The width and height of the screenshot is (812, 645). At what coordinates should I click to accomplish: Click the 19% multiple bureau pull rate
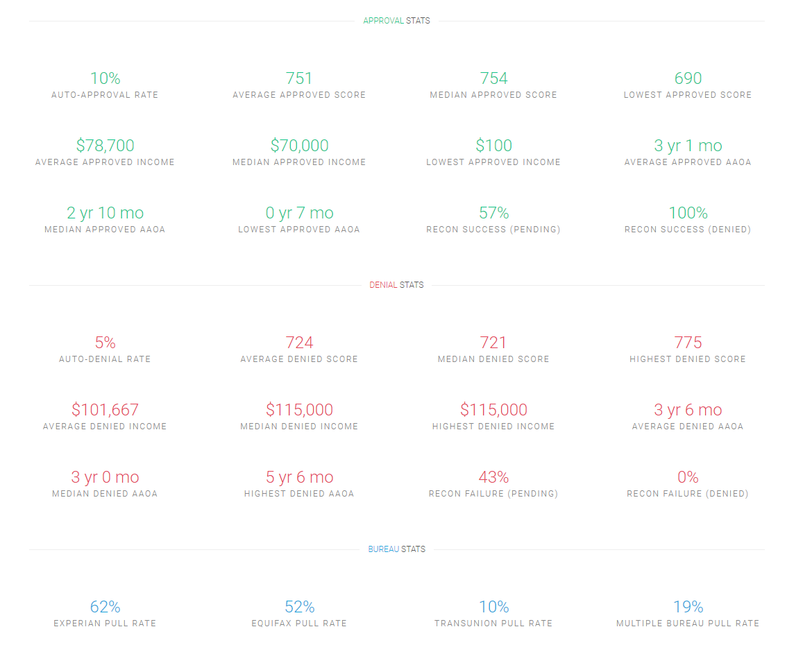[688, 608]
